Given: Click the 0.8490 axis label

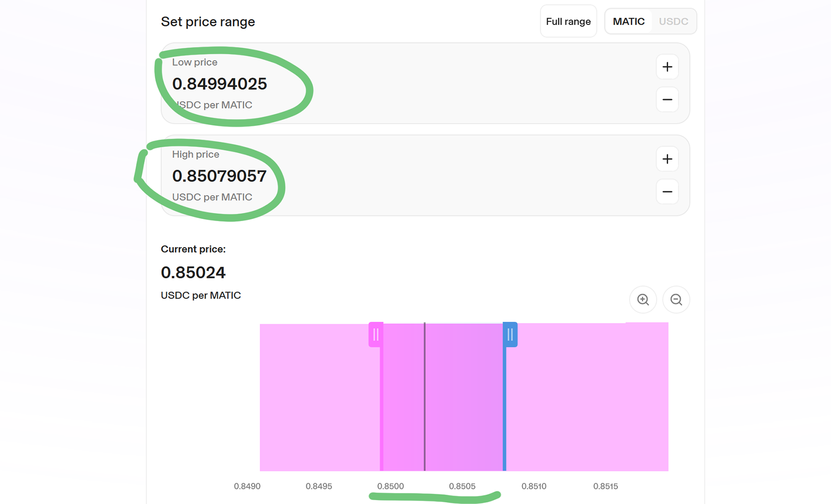Looking at the screenshot, I should click(247, 486).
